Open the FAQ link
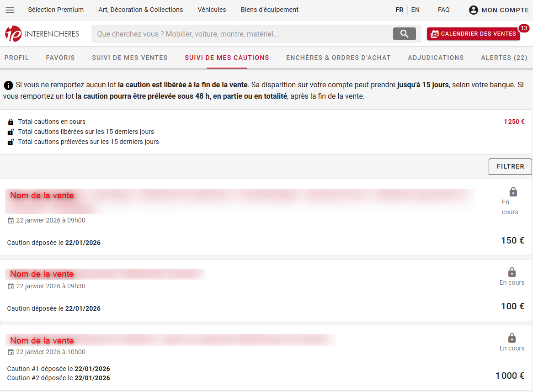The image size is (533, 392). click(x=443, y=10)
